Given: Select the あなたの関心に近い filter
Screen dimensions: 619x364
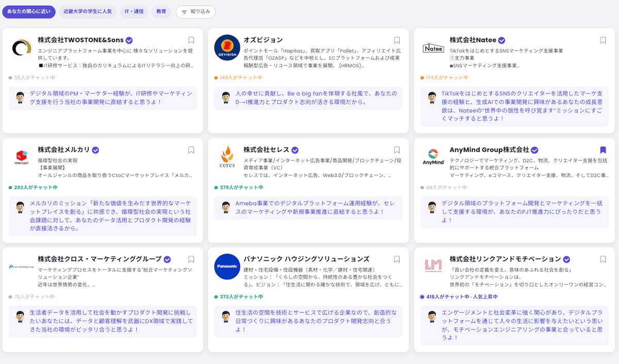Looking at the screenshot, I should [29, 11].
